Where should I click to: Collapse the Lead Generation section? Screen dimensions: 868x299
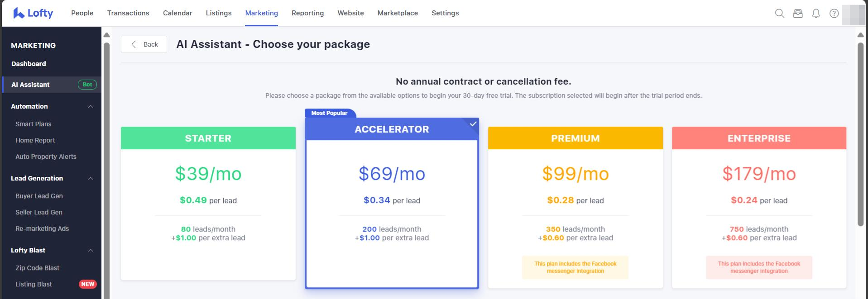pyautogui.click(x=91, y=178)
